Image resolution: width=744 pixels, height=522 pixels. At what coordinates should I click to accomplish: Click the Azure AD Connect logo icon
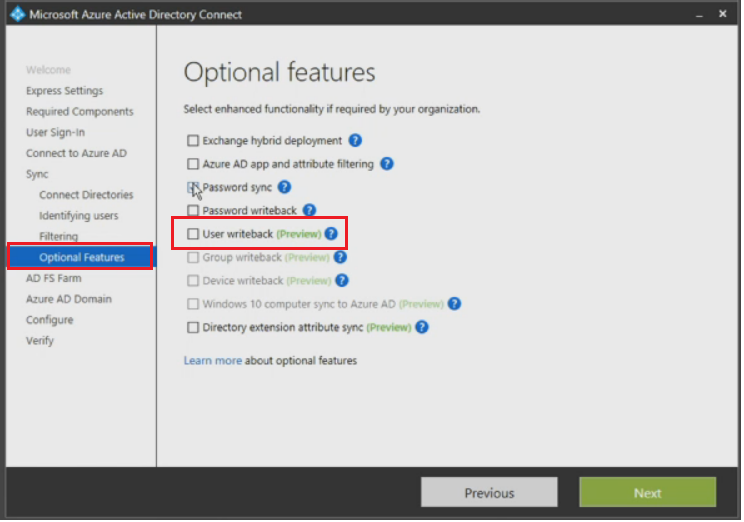pos(18,14)
